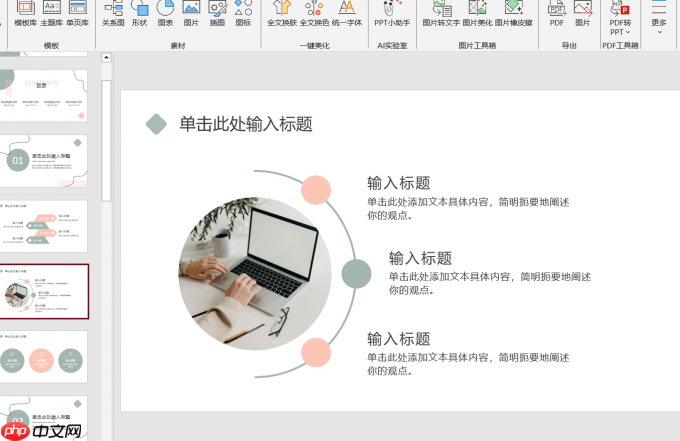Image resolution: width=680 pixels, height=441 pixels.
Task: Select the circular laptop photo
Action: click(x=255, y=274)
